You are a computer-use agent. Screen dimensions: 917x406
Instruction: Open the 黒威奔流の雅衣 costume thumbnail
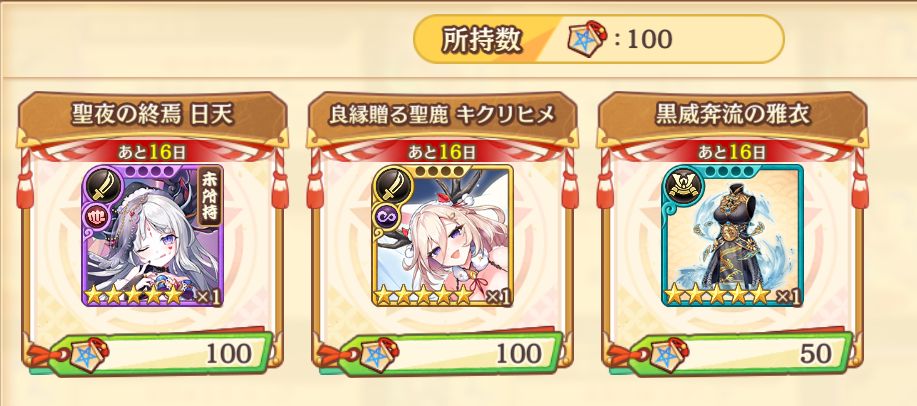(x=733, y=236)
